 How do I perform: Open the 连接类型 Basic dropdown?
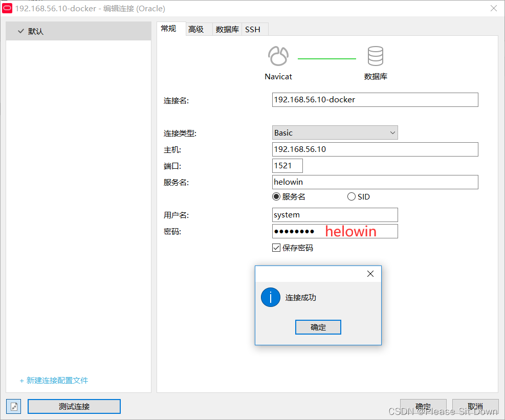click(335, 132)
